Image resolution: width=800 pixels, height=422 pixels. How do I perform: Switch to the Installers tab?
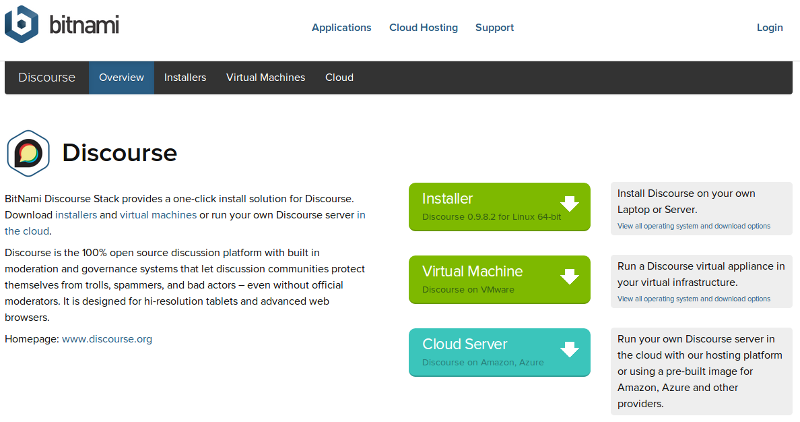coord(185,78)
